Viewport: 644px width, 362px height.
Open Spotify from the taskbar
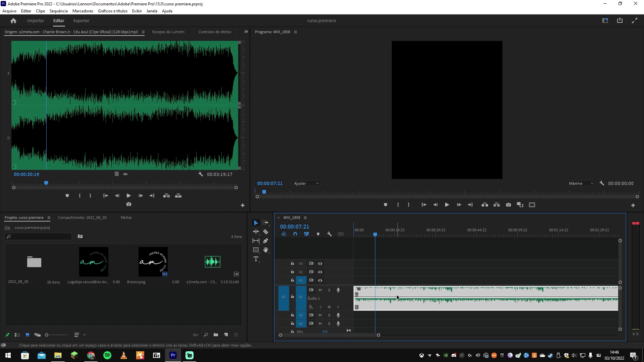click(107, 355)
